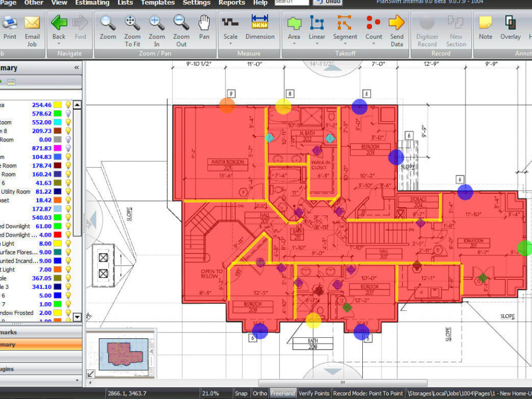Click the floor plan overview thumbnail

123,354
